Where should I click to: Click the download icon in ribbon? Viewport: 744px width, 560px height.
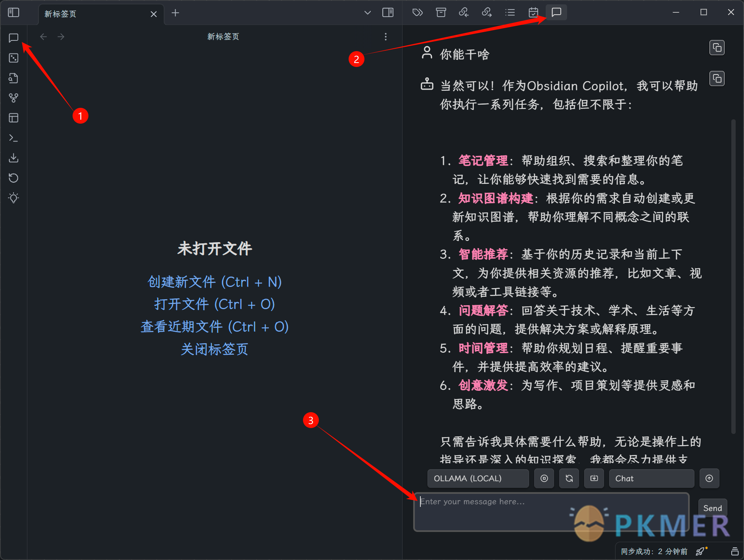pyautogui.click(x=13, y=158)
